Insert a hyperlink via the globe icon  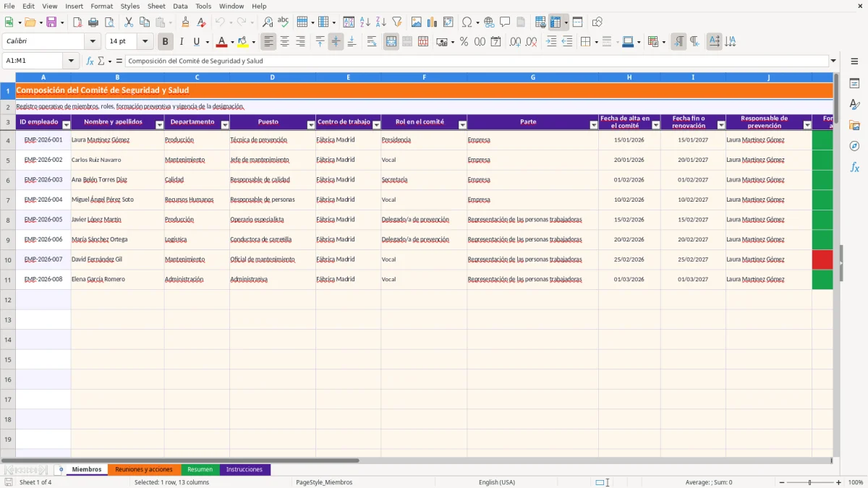(x=489, y=22)
